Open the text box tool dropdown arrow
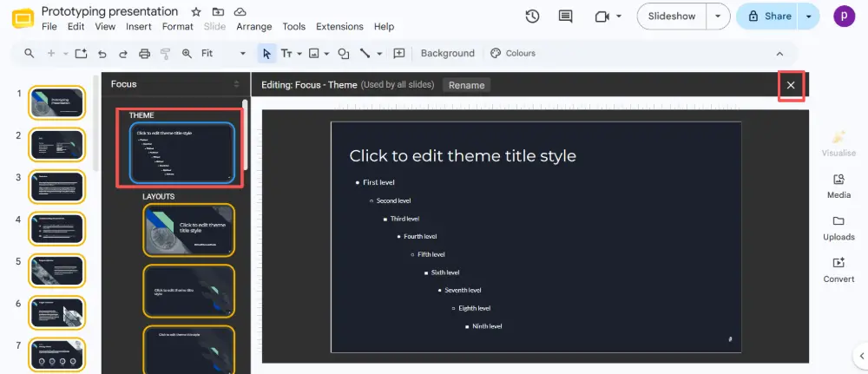Viewport: 868px width, 374px height. [299, 54]
